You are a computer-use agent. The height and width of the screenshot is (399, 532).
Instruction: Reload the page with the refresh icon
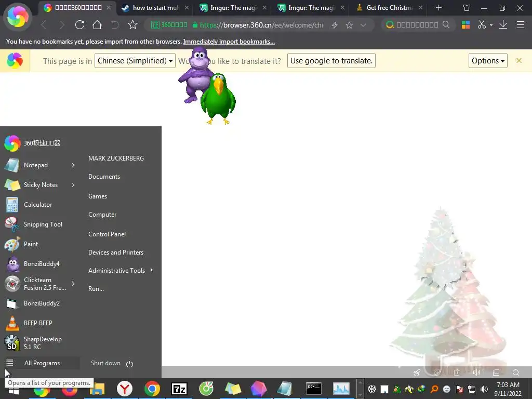[x=79, y=25]
